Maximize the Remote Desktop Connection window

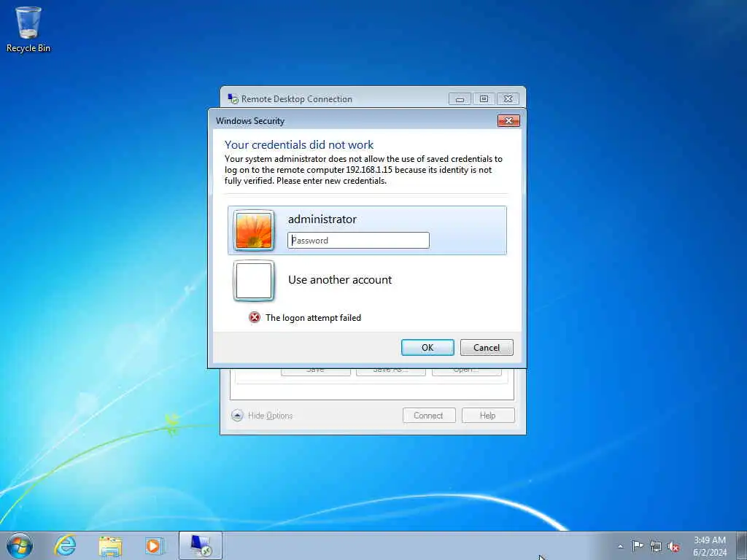(484, 98)
